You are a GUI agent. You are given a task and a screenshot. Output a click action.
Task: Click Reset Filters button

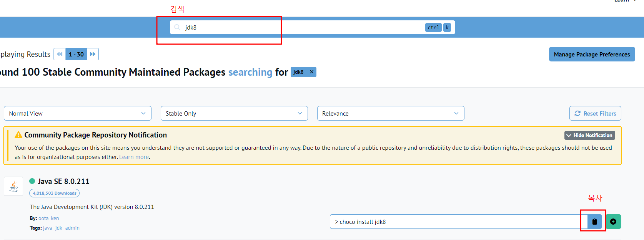(x=595, y=113)
